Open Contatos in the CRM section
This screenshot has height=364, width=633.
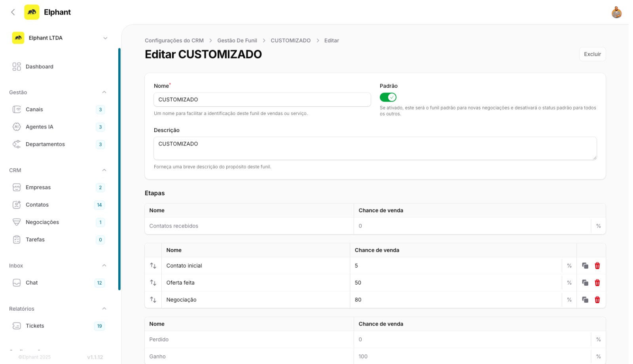click(x=37, y=204)
